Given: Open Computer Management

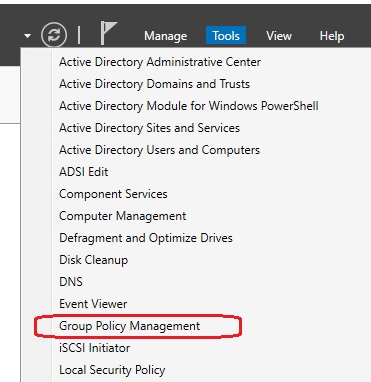Looking at the screenshot, I should pos(123,216).
